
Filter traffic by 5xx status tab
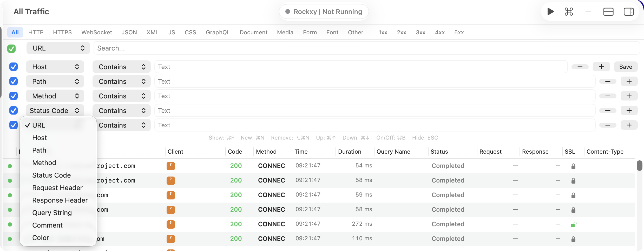tap(459, 33)
